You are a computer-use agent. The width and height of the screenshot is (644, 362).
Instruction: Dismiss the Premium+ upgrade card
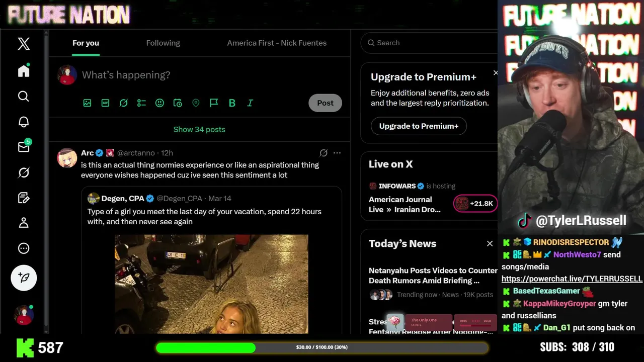tap(496, 73)
